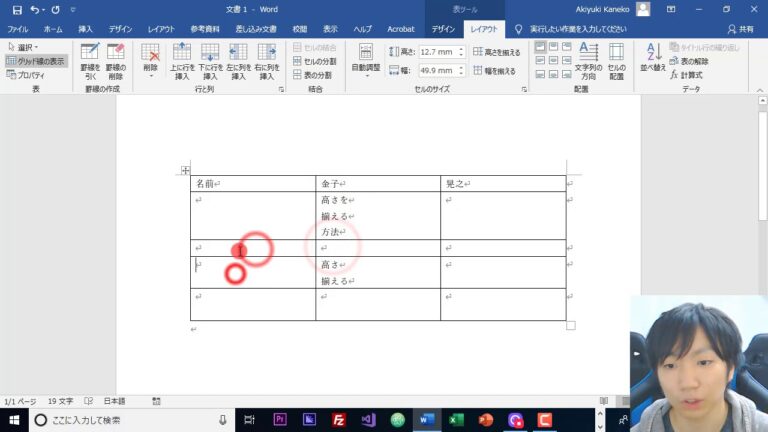The image size is (768, 432).
Task: Open 行と列 dialog launcher
Action: point(281,90)
